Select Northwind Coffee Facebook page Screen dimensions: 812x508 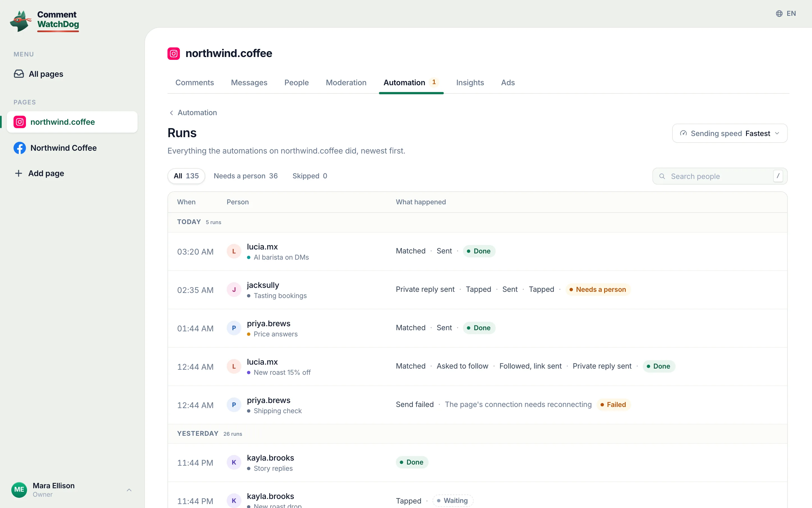pos(72,148)
